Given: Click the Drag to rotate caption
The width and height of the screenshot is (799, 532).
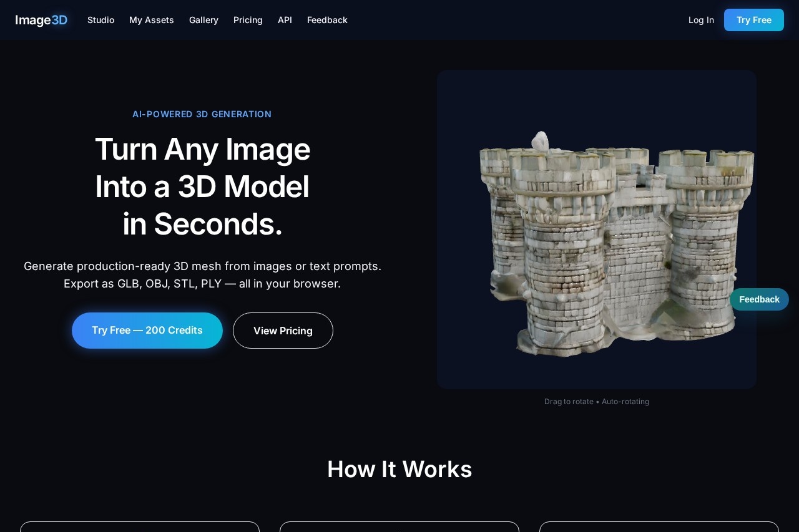Looking at the screenshot, I should [x=596, y=402].
